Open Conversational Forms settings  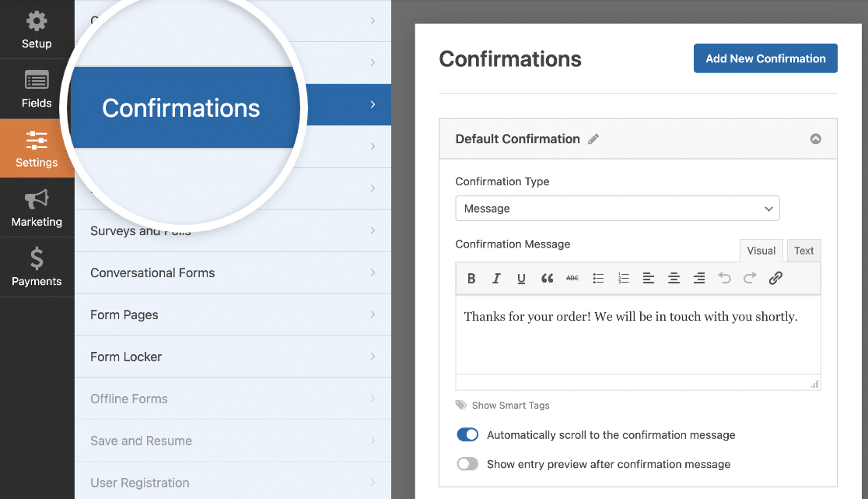point(233,272)
